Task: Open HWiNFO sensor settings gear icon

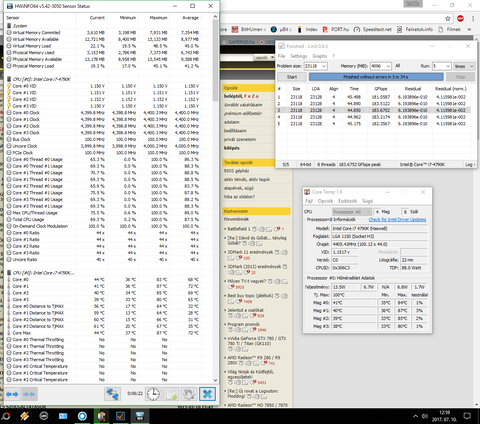Action: 189,394
